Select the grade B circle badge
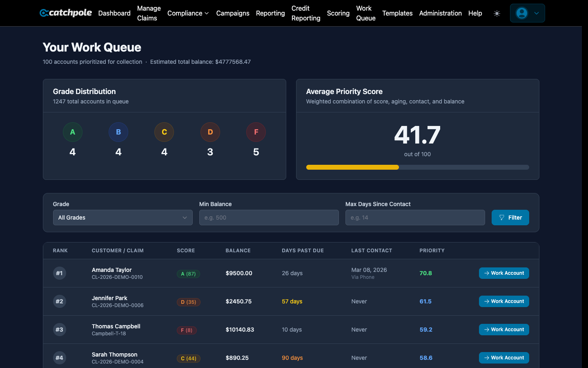This screenshot has width=588, height=368. click(x=118, y=132)
